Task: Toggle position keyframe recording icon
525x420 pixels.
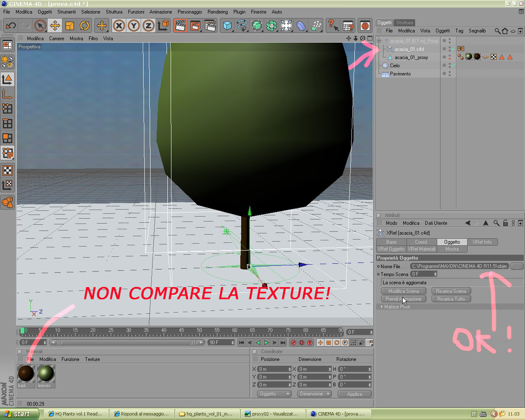Action: click(x=320, y=342)
